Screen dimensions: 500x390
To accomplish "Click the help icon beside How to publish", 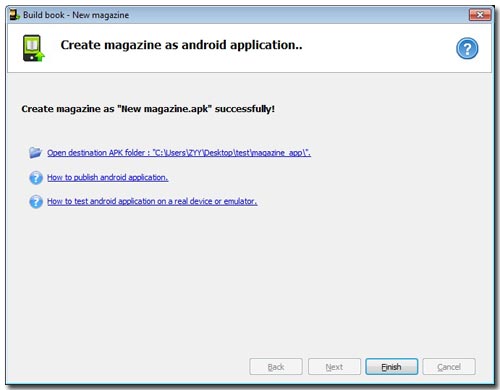I will (36, 178).
